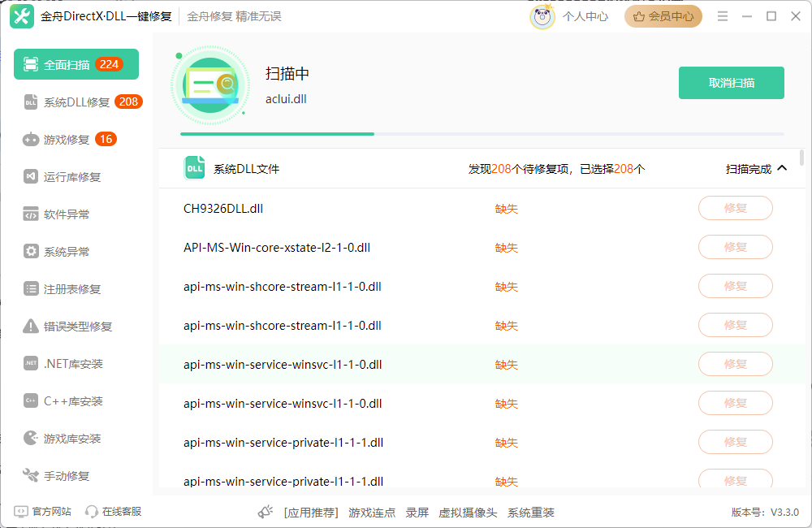This screenshot has width=812, height=528.
Task: Click the megaphone icon near 应用推荐
Action: (x=266, y=512)
